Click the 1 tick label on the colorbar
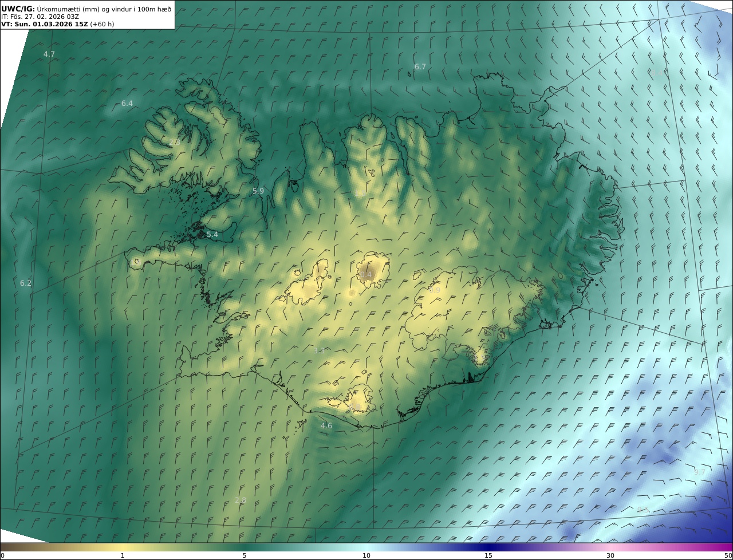The width and height of the screenshot is (733, 560). coord(123,555)
